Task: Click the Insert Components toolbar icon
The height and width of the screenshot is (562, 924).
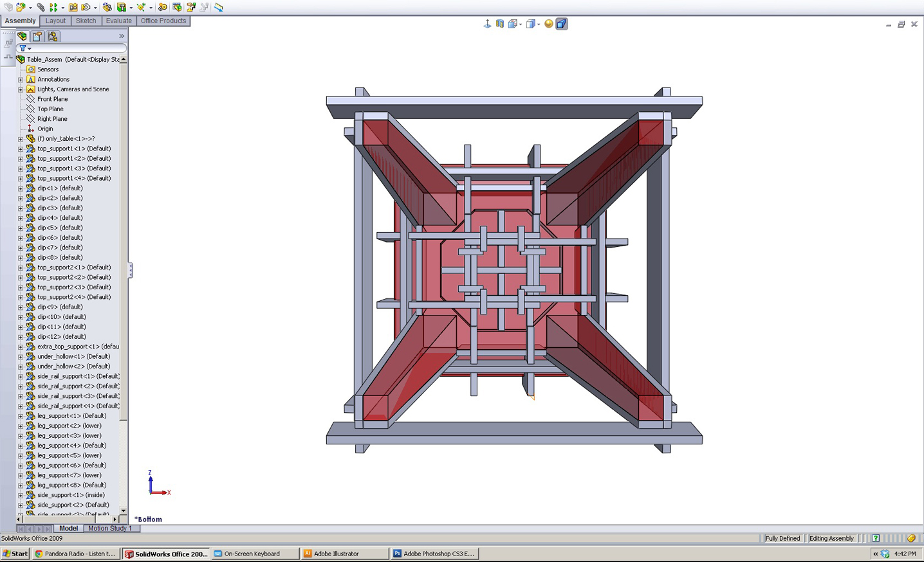Action: [21, 7]
